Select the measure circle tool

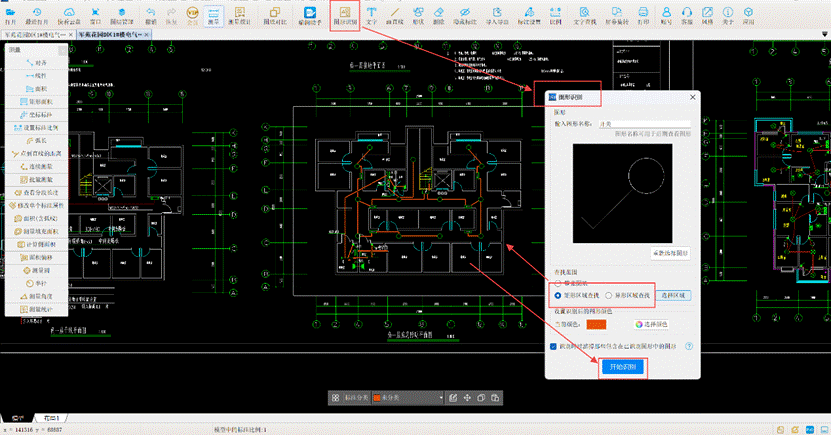pos(36,270)
